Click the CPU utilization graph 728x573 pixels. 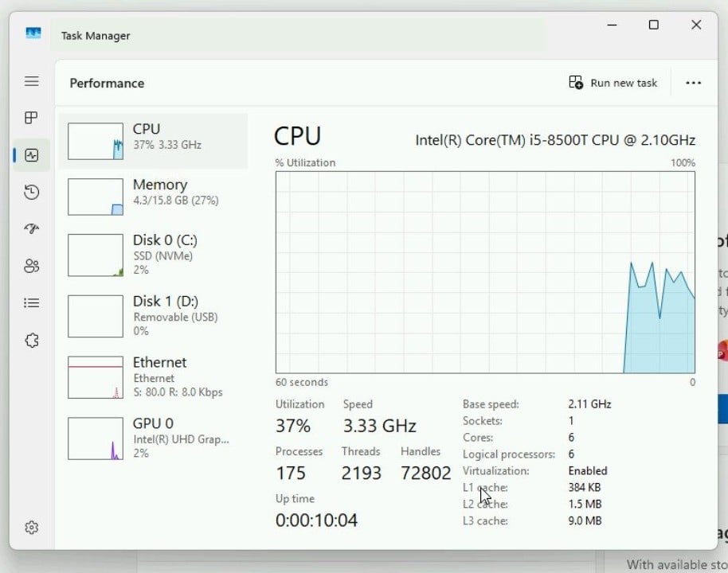point(485,272)
